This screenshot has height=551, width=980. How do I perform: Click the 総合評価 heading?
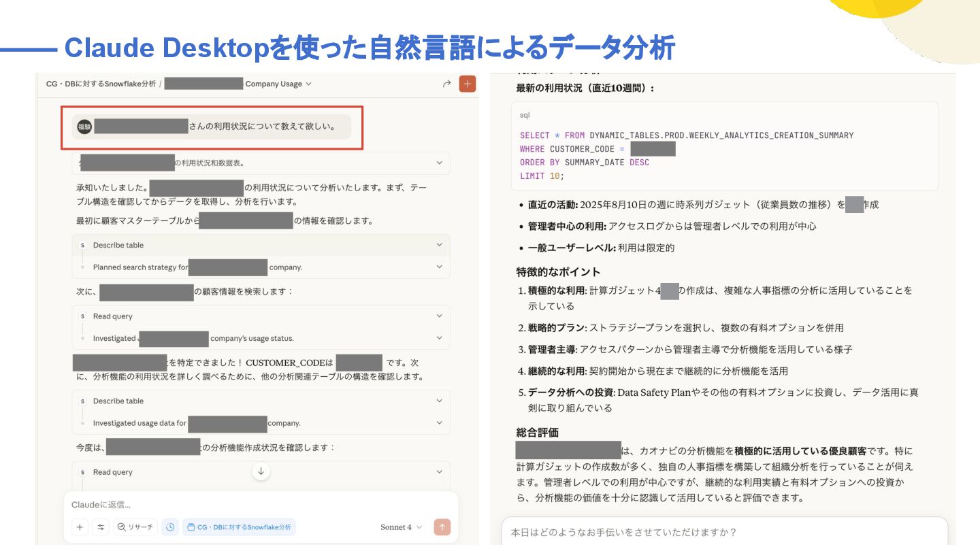click(x=537, y=433)
